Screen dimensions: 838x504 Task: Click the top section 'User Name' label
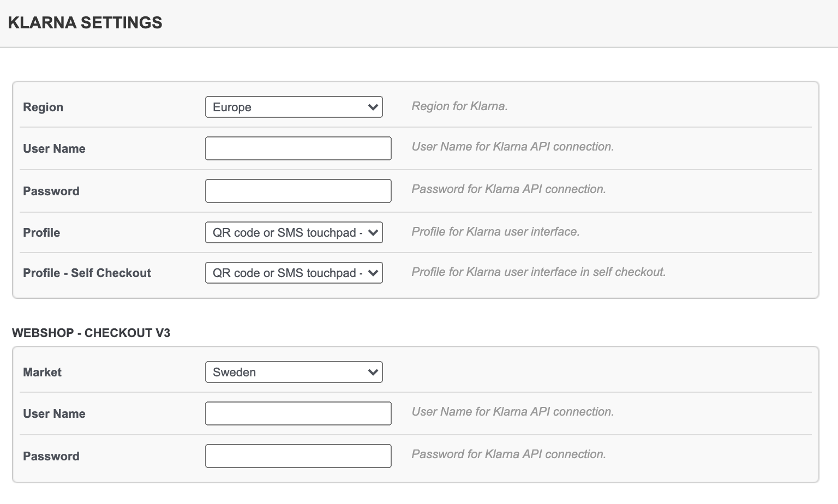(x=54, y=148)
